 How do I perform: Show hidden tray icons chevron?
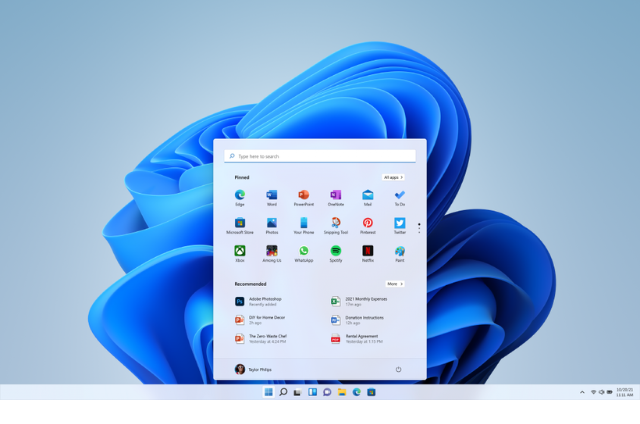pyautogui.click(x=582, y=392)
